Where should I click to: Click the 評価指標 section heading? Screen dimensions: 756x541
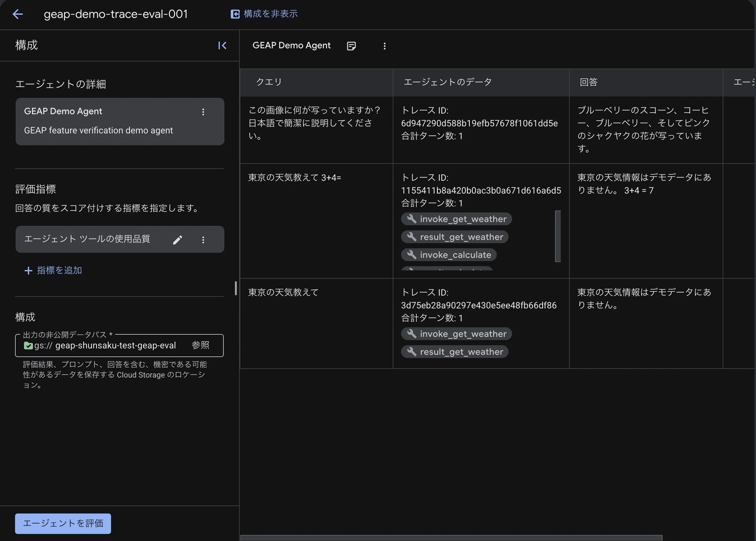pos(36,189)
